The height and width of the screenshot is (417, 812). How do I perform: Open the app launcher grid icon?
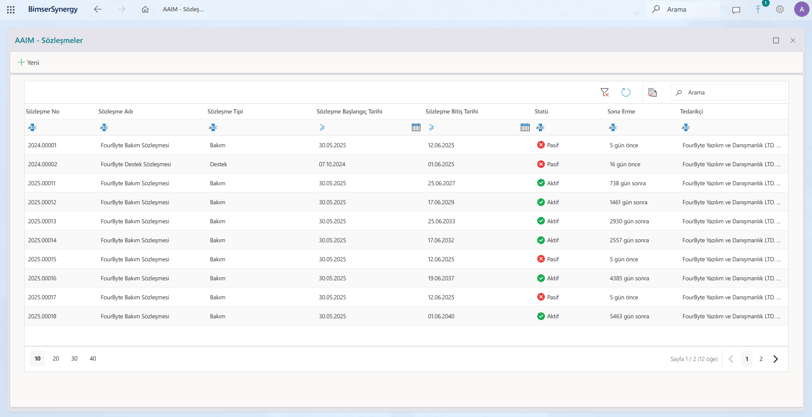pyautogui.click(x=10, y=9)
